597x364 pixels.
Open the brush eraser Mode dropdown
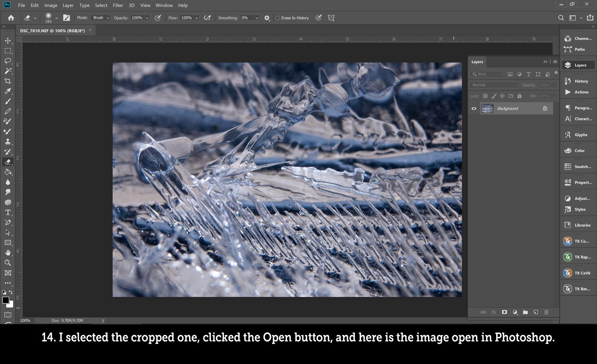pos(100,18)
